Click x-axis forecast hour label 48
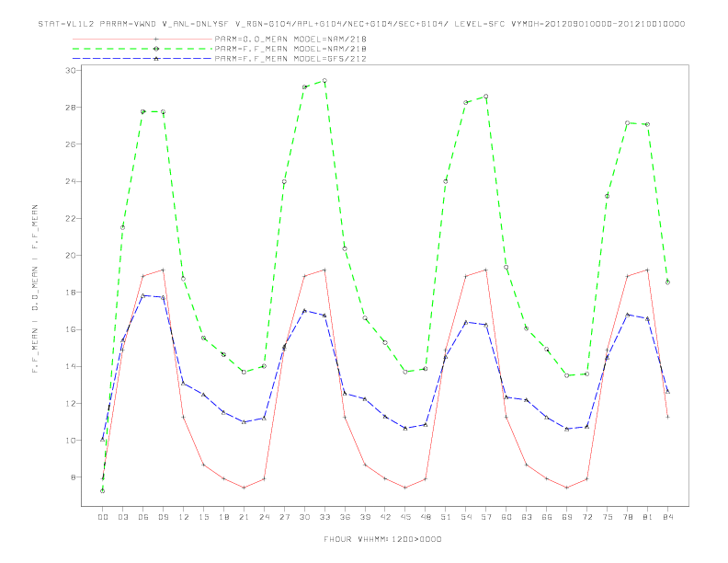 (x=426, y=517)
